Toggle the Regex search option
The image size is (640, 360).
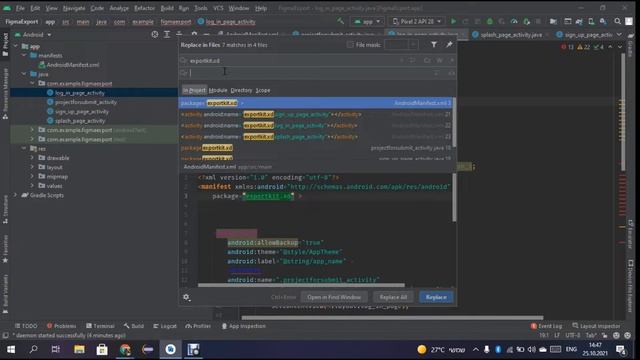(452, 60)
